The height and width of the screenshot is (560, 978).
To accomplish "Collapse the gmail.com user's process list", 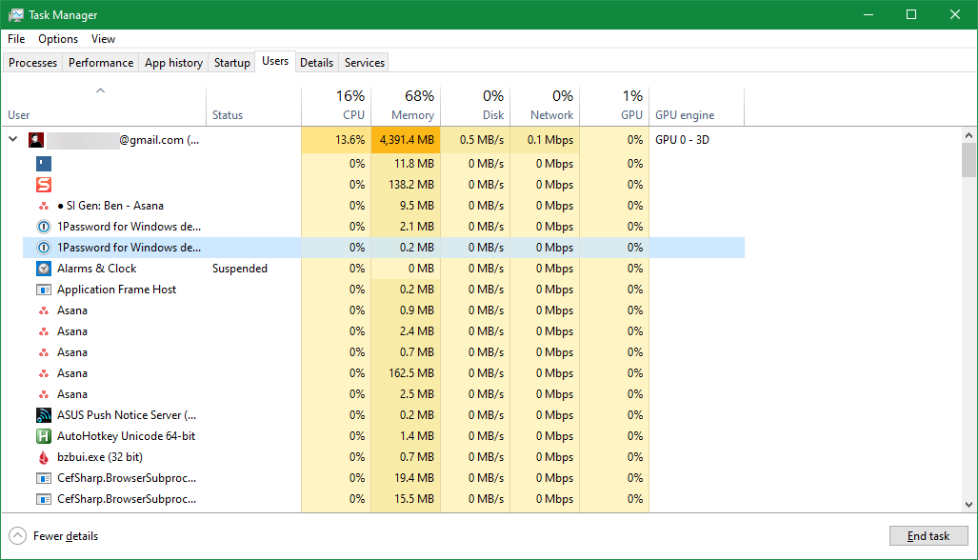I will click(12, 139).
